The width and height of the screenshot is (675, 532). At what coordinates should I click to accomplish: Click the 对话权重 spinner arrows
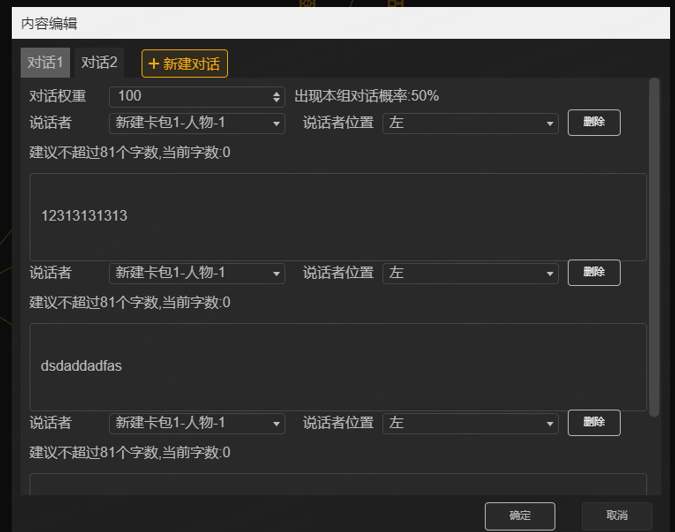(x=276, y=96)
